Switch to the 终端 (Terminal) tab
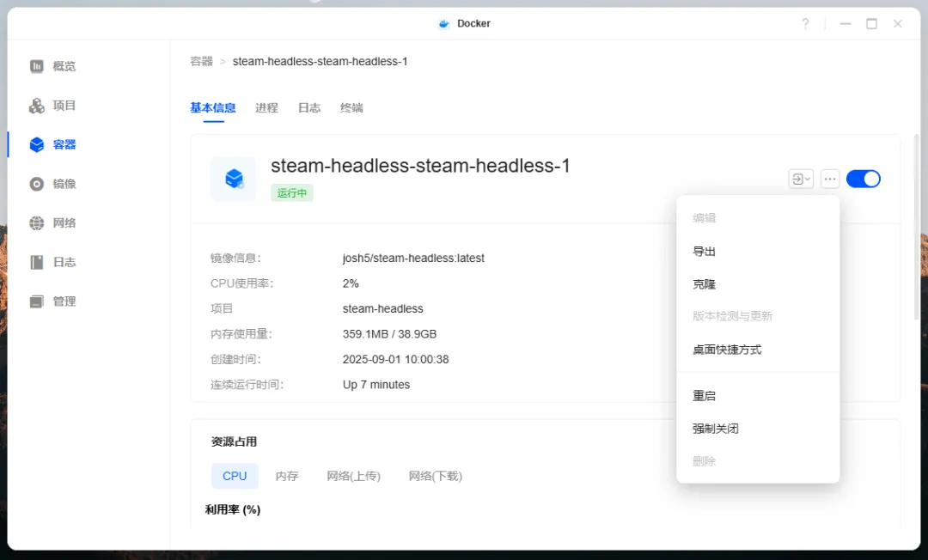Screen dimensions: 928x560 (351, 107)
